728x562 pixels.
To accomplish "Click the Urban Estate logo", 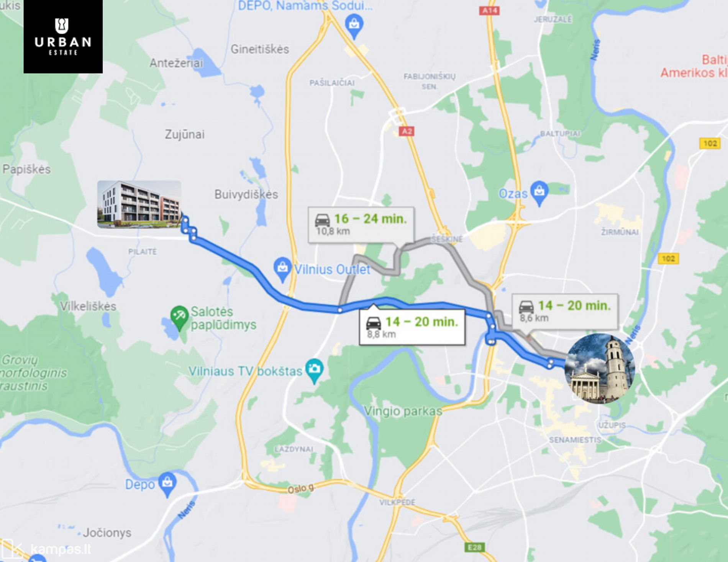I will click(x=63, y=37).
